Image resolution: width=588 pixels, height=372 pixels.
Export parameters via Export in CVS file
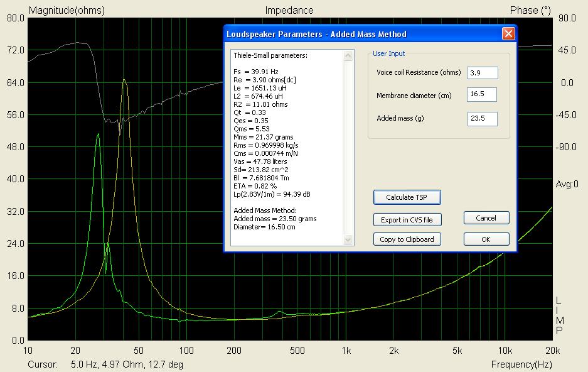(407, 220)
